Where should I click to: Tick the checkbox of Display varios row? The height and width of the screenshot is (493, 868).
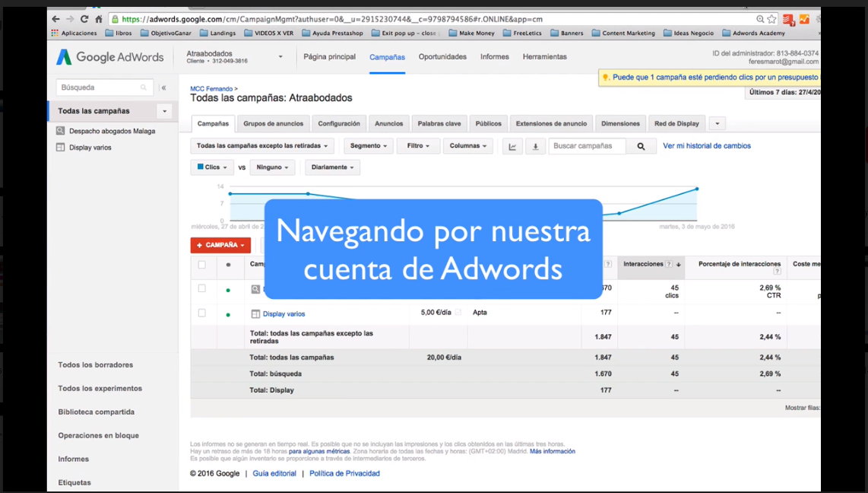pos(202,313)
